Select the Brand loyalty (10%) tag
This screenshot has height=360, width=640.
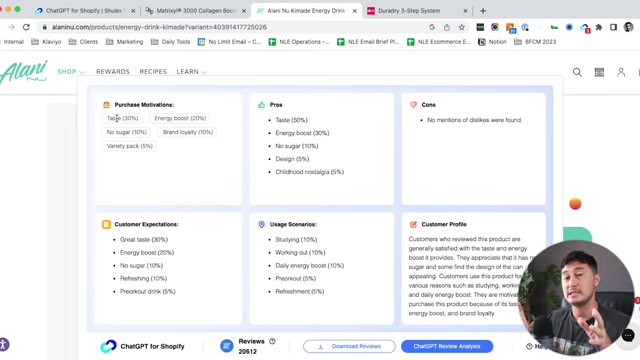(x=188, y=132)
